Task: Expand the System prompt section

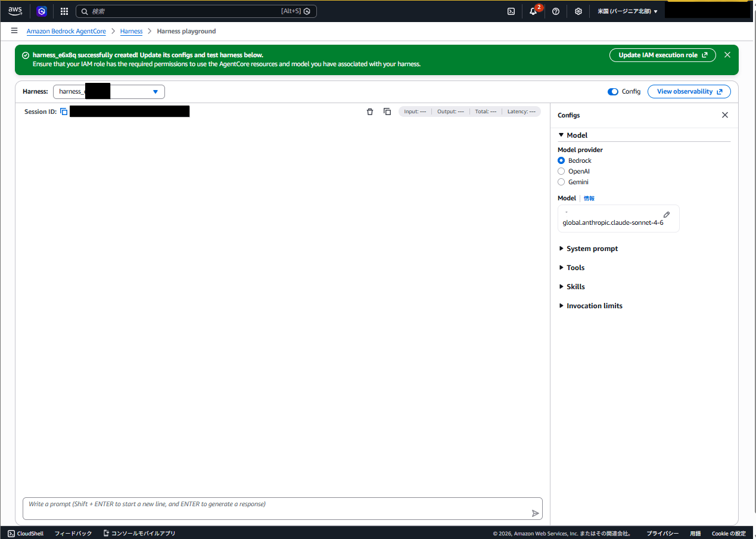Action: [592, 249]
